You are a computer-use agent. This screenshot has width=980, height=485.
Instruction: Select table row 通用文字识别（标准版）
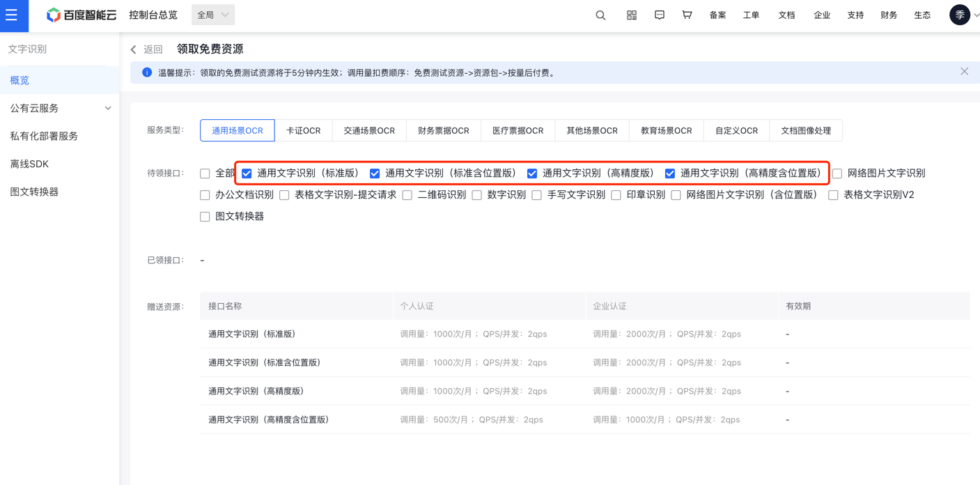[x=585, y=334]
